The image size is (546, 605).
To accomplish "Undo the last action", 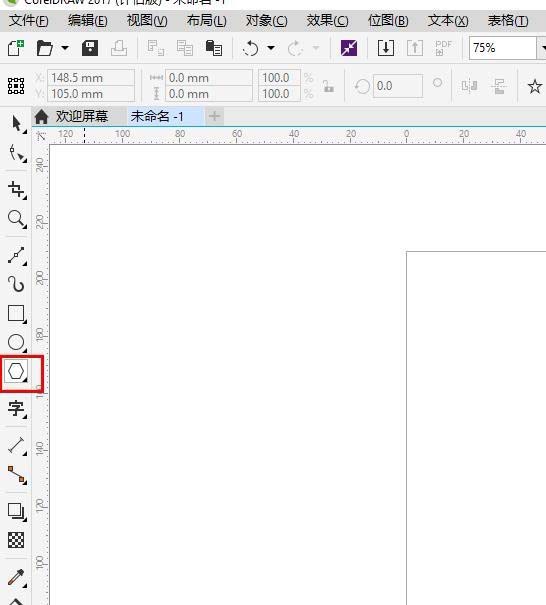I will (250, 49).
